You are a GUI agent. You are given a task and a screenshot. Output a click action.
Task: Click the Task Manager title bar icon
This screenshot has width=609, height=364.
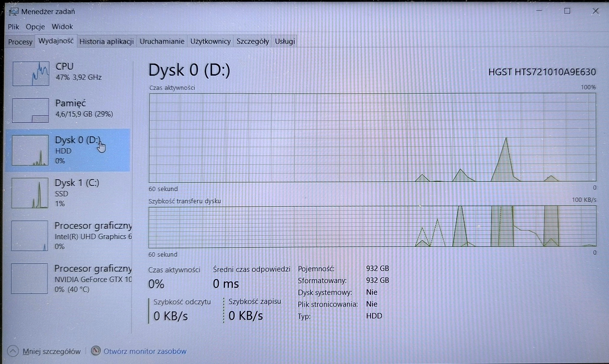tap(14, 12)
